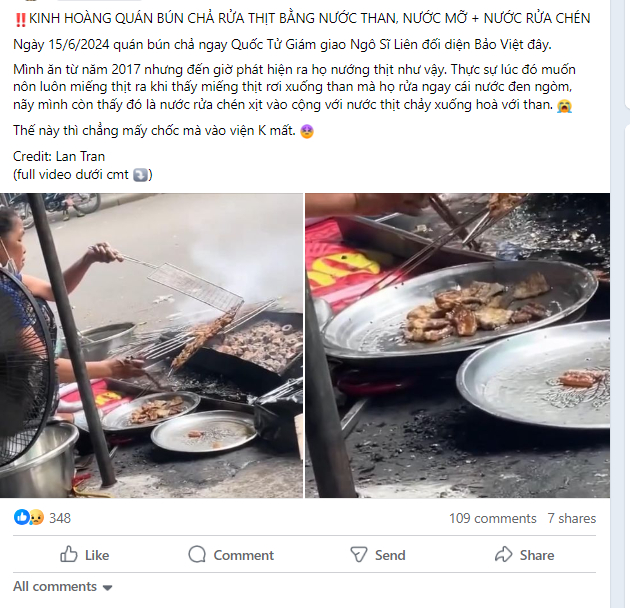
Task: Open the left grilling photo
Action: [151, 346]
